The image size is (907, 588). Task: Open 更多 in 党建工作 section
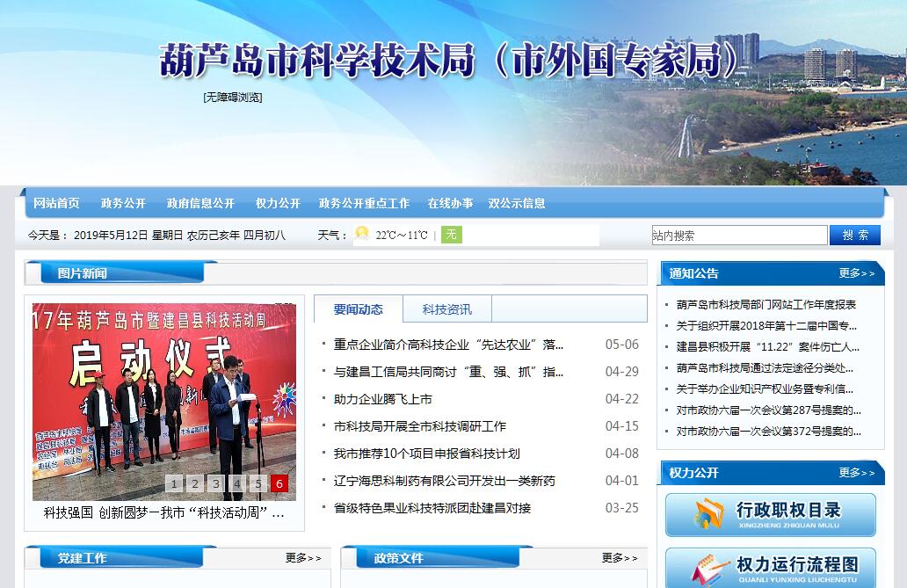tap(303, 558)
